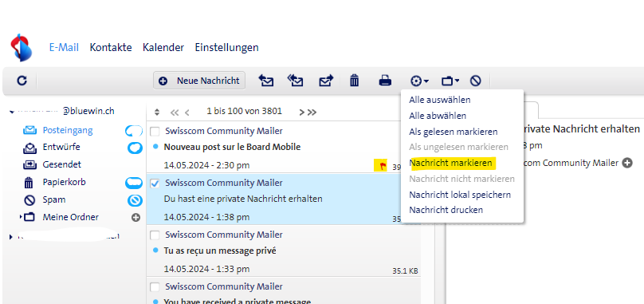Viewport: 644px width, 304px height.
Task: Click the Entwürfe folder icon
Action: [30, 148]
